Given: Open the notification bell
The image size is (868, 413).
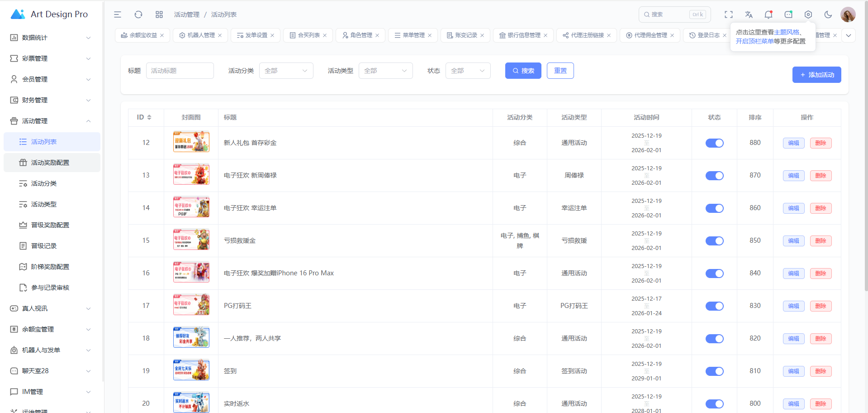Looking at the screenshot, I should 768,14.
